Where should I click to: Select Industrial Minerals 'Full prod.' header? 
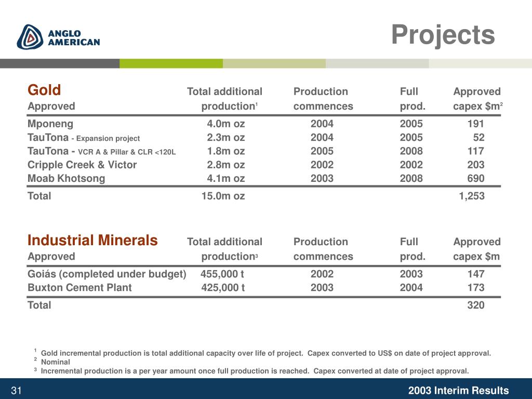coord(413,249)
